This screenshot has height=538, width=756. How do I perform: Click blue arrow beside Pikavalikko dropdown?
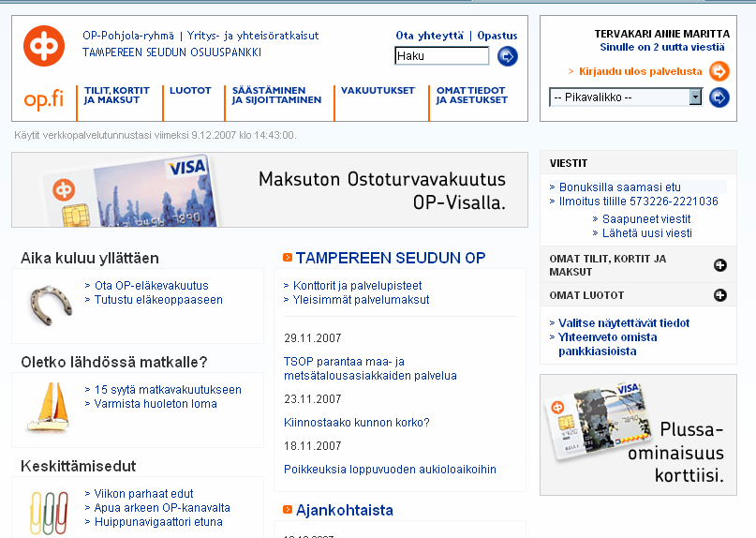(719, 97)
